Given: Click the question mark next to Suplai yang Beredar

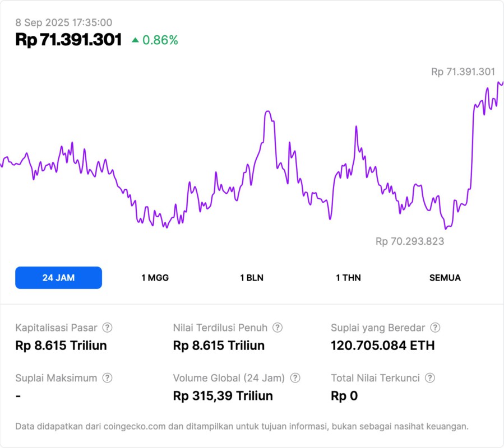Looking at the screenshot, I should 434,328.
